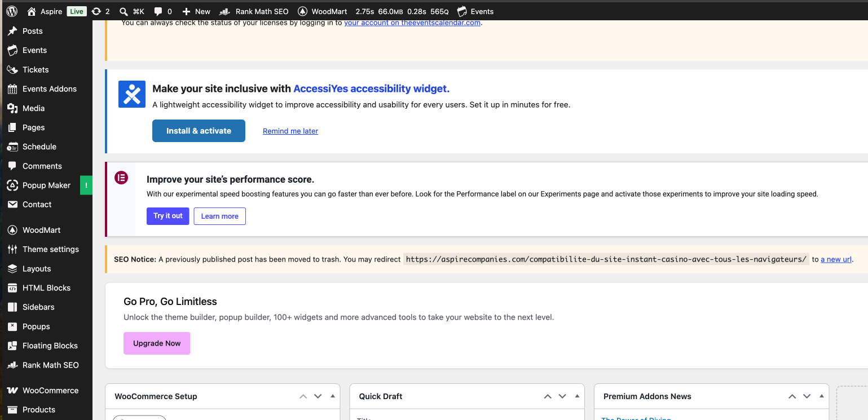Click the Posts pin icon in sidebar
This screenshot has width=868, height=420.
click(x=12, y=31)
